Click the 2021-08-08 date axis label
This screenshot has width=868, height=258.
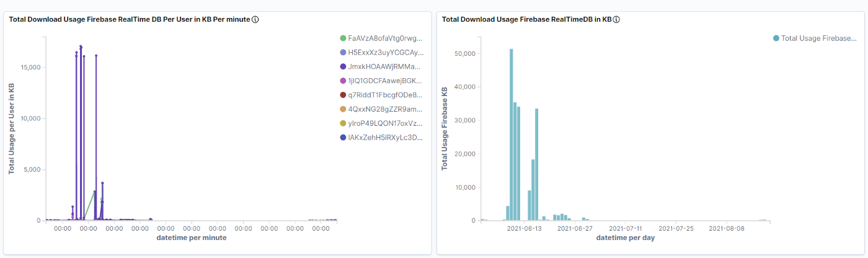(x=726, y=228)
